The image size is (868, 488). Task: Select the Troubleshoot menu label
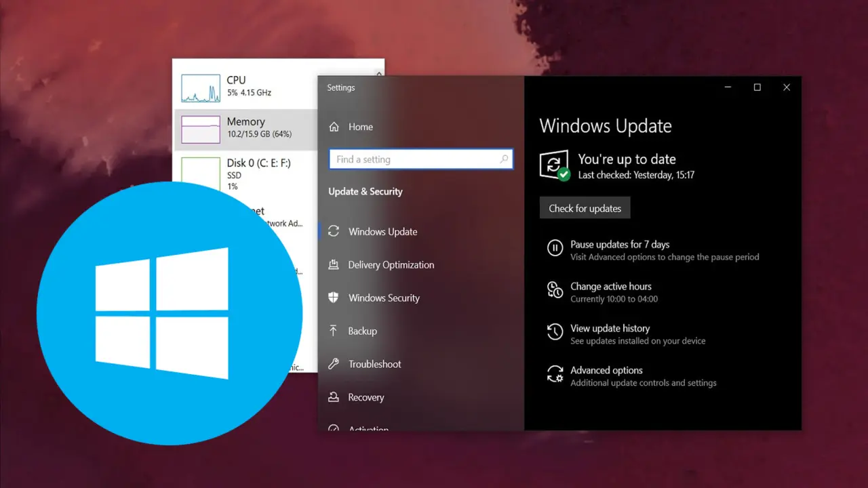(x=375, y=364)
